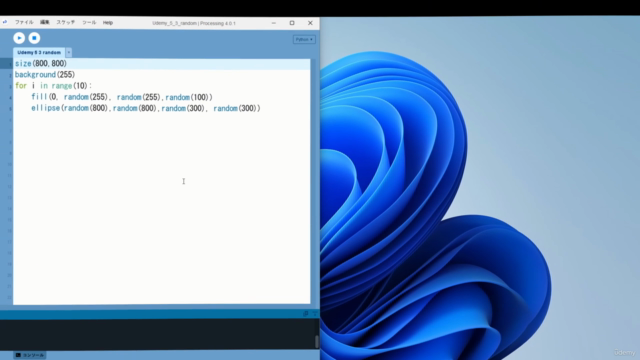640x360 pixels.
Task: Open the ファイル menu
Action: click(x=24, y=22)
